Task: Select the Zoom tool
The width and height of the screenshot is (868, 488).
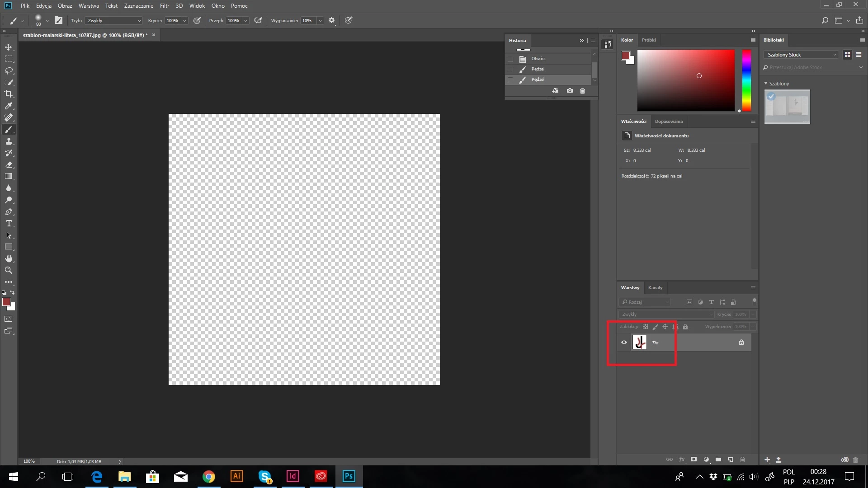Action: pos(9,270)
